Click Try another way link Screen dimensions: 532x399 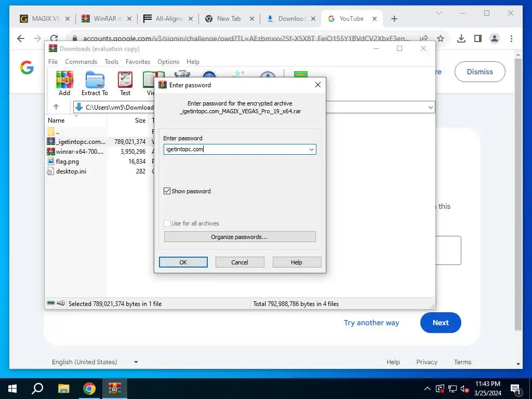[371, 323]
